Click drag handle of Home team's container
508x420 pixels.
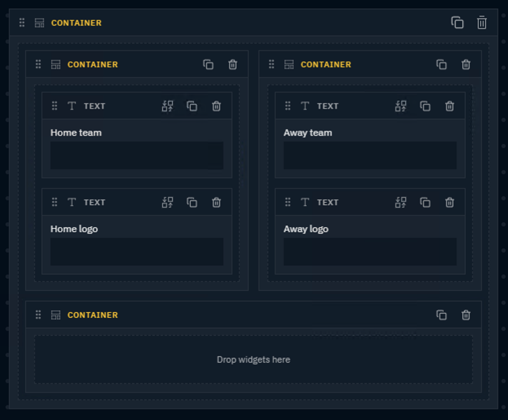(x=38, y=64)
